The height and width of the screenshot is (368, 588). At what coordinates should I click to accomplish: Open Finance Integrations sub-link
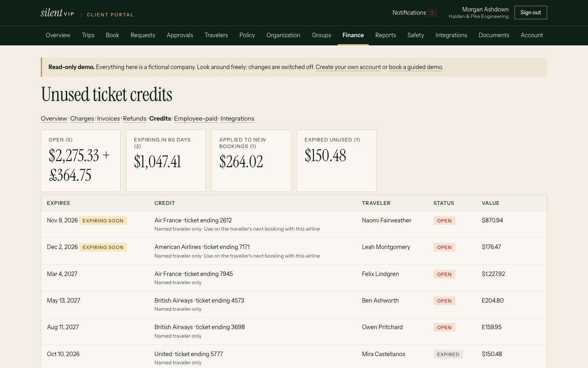tap(237, 119)
